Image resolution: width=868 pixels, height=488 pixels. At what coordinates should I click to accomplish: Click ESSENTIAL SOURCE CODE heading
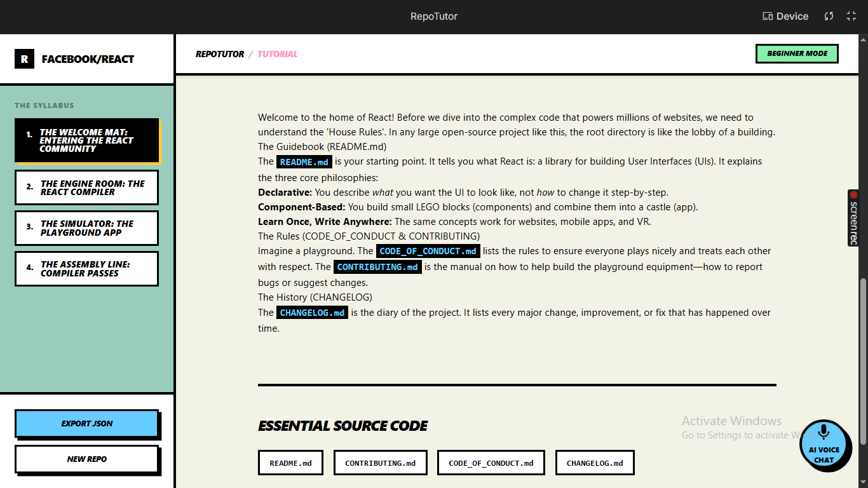[x=342, y=426]
